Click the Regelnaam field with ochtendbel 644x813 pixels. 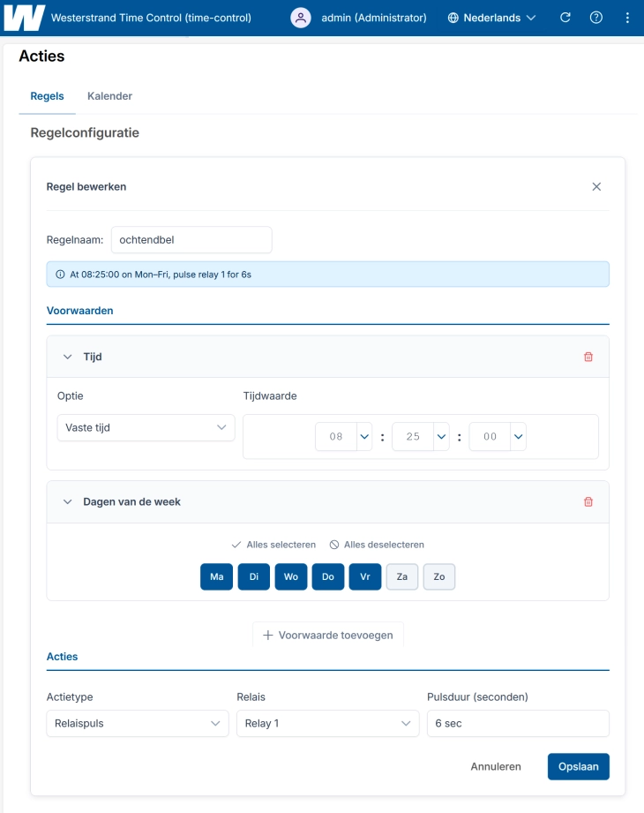tap(191, 239)
